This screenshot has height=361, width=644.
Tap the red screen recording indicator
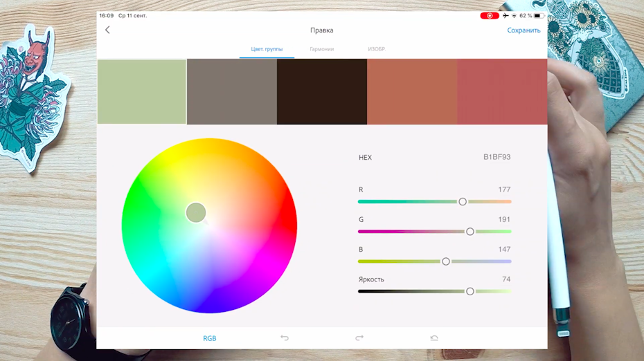pyautogui.click(x=489, y=15)
